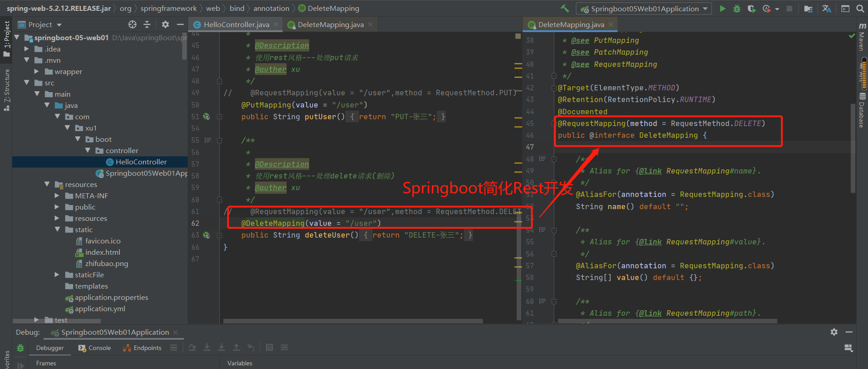
Task: Click Restore Layout icon in Debug panel
Action: pyautogui.click(x=849, y=348)
